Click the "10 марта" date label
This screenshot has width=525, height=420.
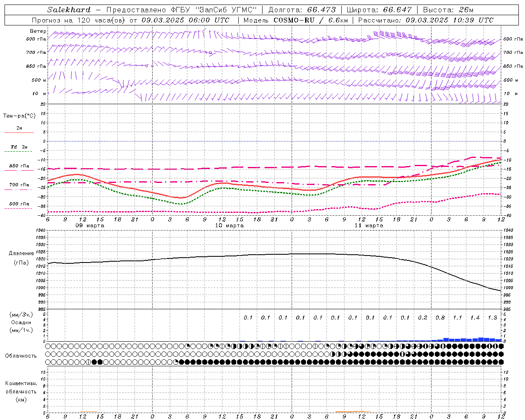(229, 226)
